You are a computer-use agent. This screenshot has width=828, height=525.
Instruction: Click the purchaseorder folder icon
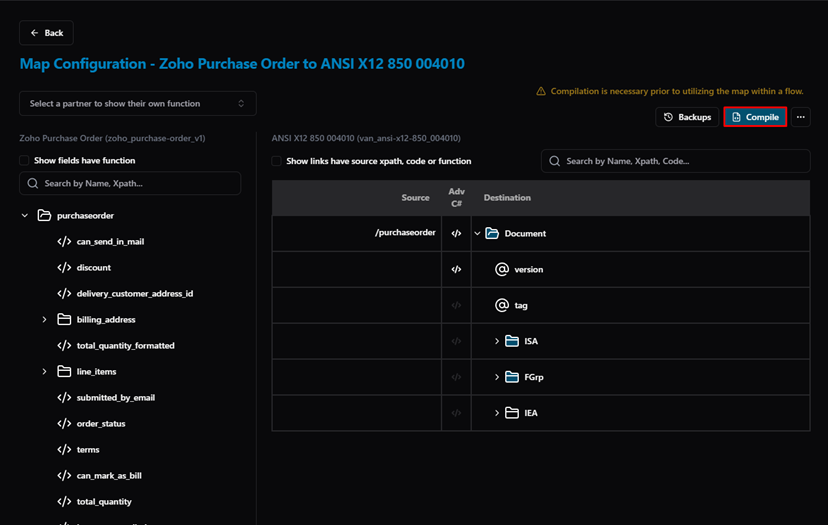click(x=44, y=215)
